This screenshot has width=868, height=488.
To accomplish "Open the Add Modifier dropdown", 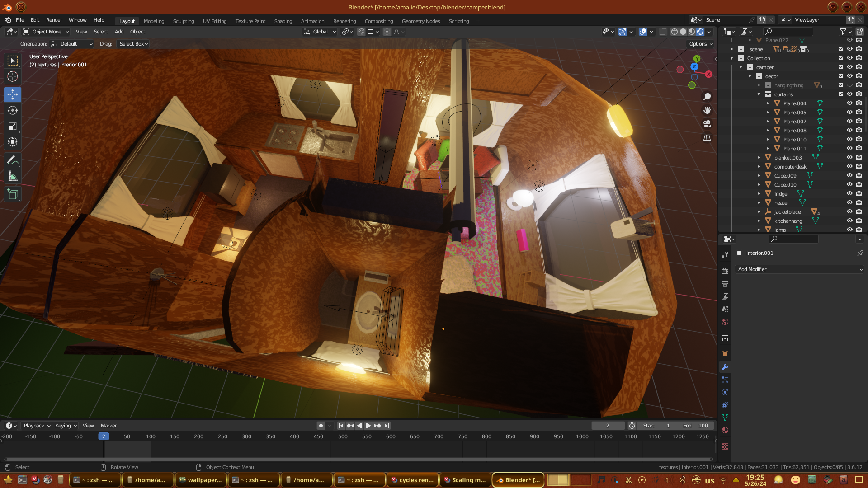I will tap(799, 269).
